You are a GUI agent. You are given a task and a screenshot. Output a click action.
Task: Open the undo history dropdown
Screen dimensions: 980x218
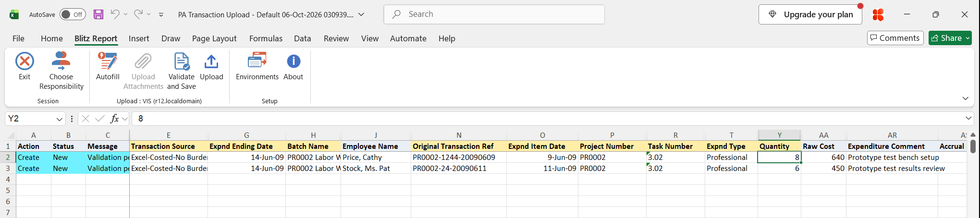click(125, 14)
